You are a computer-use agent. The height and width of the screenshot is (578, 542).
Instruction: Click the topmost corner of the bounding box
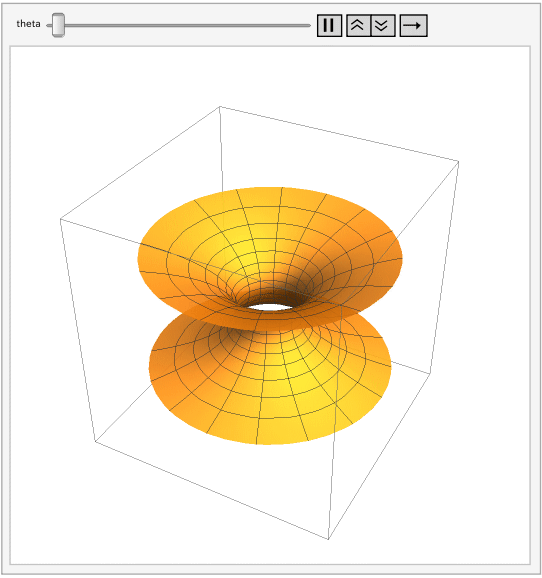[x=220, y=107]
